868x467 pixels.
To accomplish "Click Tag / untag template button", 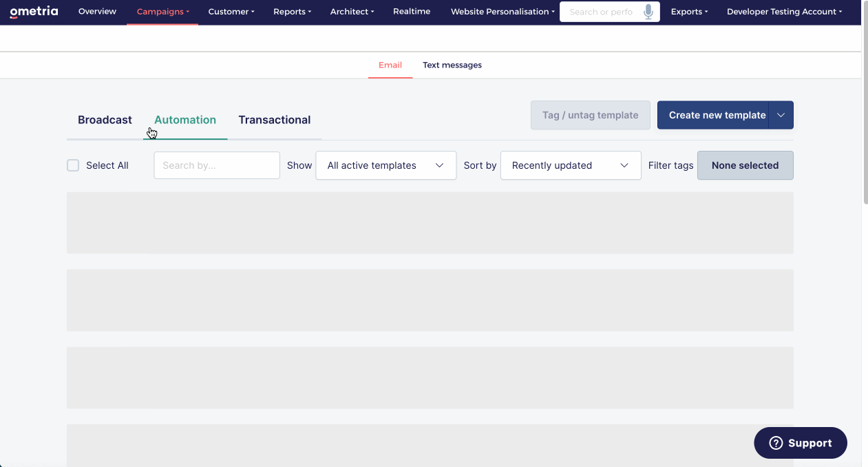I will click(591, 115).
